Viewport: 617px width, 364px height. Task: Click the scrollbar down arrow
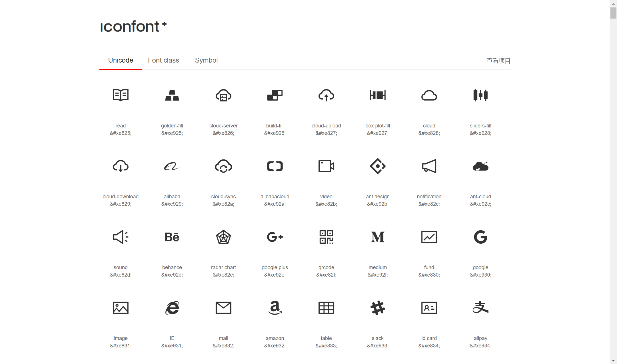pyautogui.click(x=613, y=361)
